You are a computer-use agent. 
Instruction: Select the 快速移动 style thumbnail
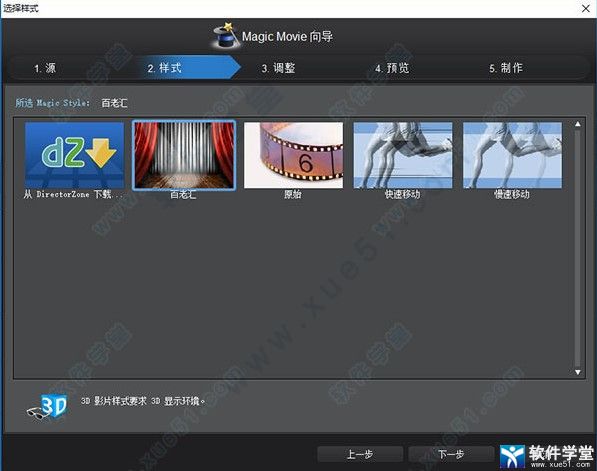403,155
